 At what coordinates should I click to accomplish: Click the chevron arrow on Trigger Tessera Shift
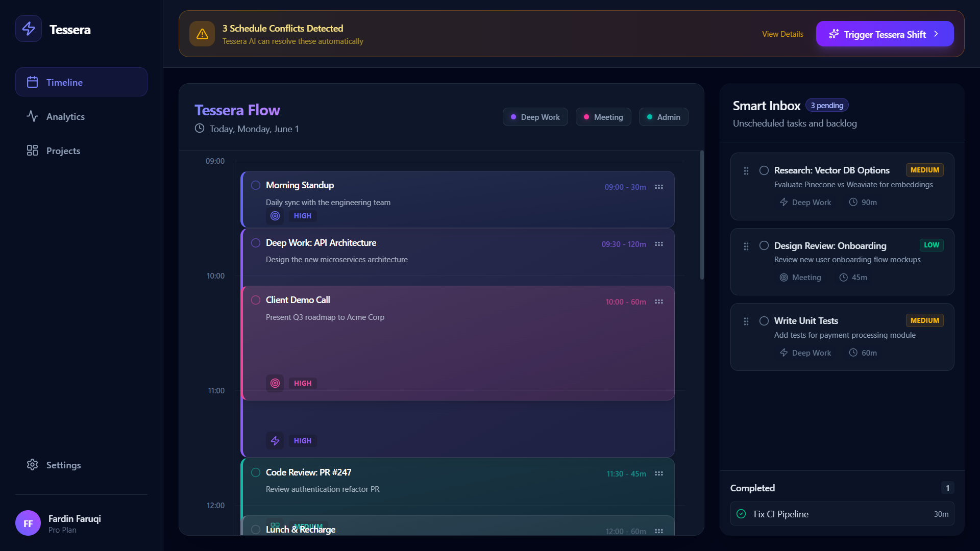coord(936,34)
